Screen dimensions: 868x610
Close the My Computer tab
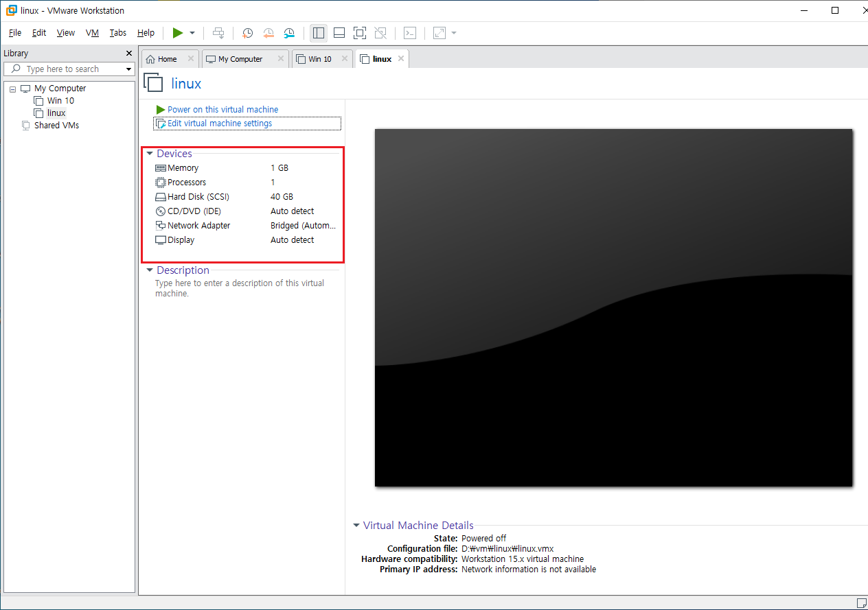(281, 59)
